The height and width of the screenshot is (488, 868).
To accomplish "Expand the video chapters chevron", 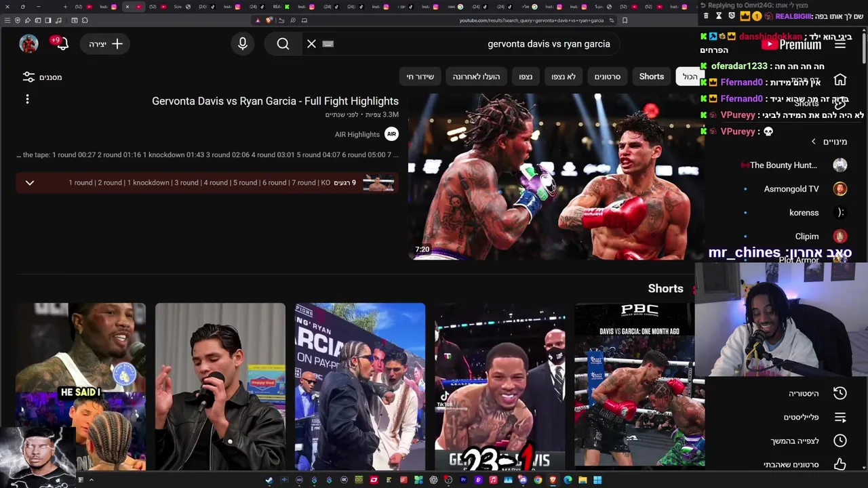I will tap(30, 183).
